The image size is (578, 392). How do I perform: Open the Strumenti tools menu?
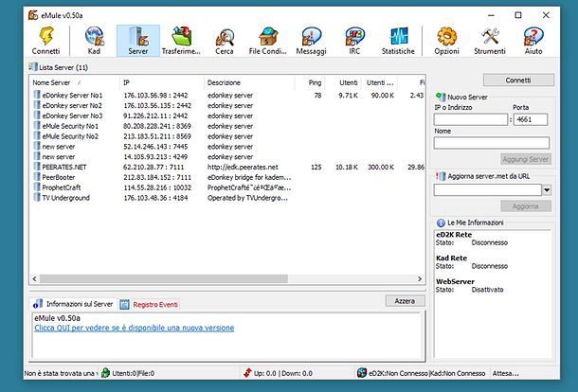pos(490,41)
